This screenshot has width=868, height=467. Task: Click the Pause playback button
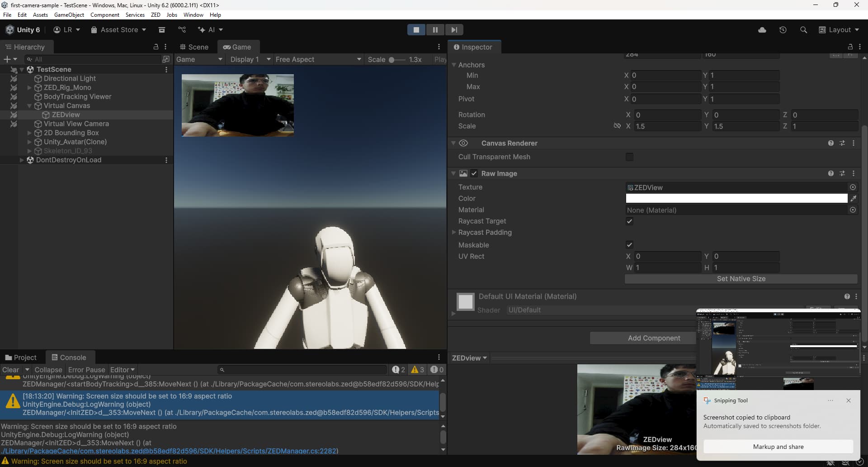(435, 30)
